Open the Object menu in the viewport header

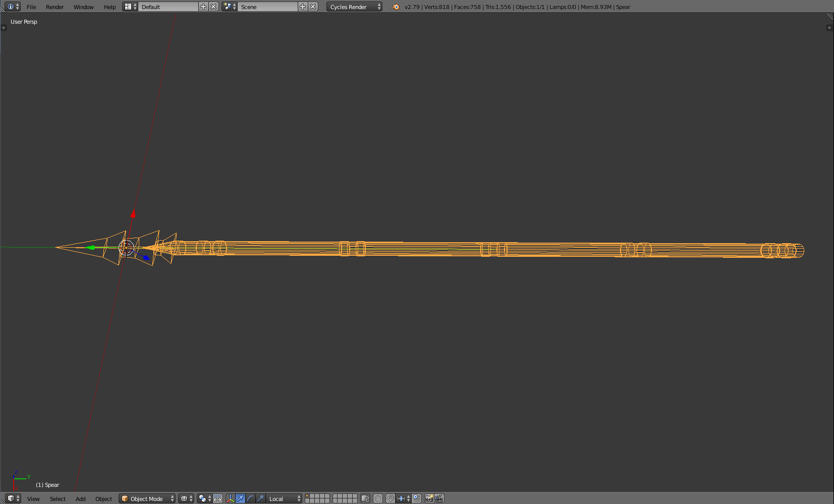click(x=103, y=499)
